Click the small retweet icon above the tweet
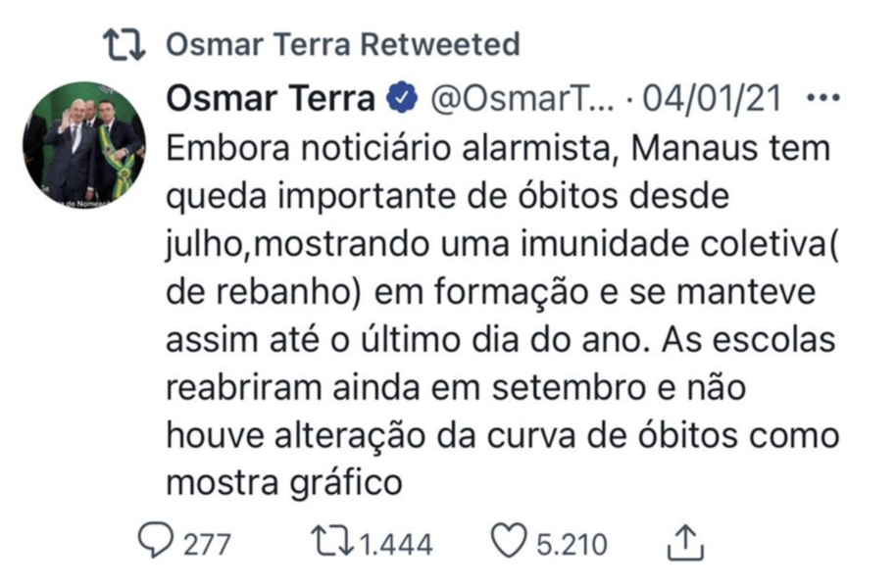Viewport: 896px width, 588px height. [x=125, y=45]
